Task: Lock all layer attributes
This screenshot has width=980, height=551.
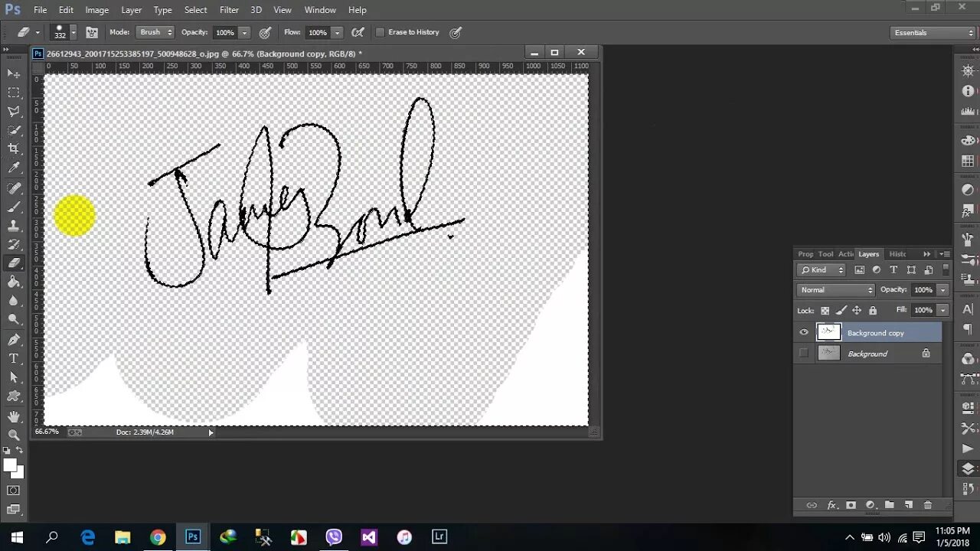Action: [x=873, y=311]
